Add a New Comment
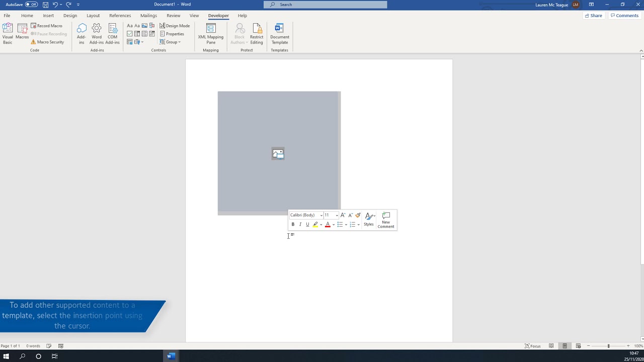Image resolution: width=644 pixels, height=362 pixels. point(386,220)
